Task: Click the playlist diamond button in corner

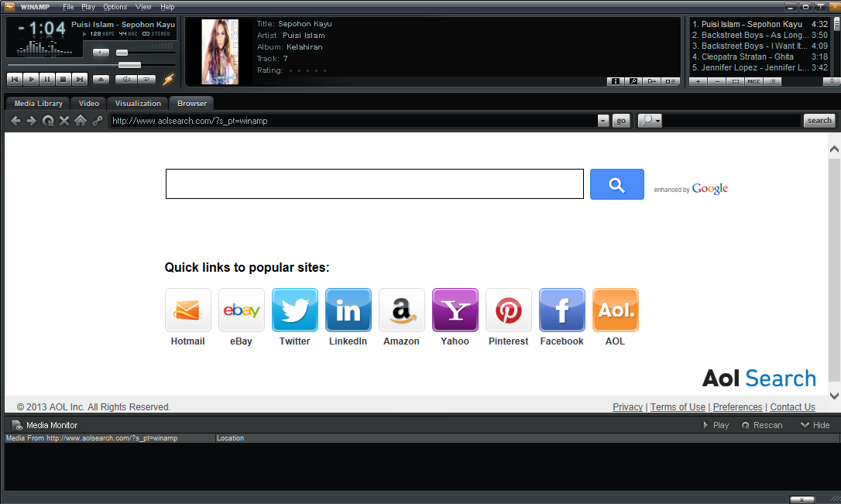Action: pyautogui.click(x=832, y=81)
